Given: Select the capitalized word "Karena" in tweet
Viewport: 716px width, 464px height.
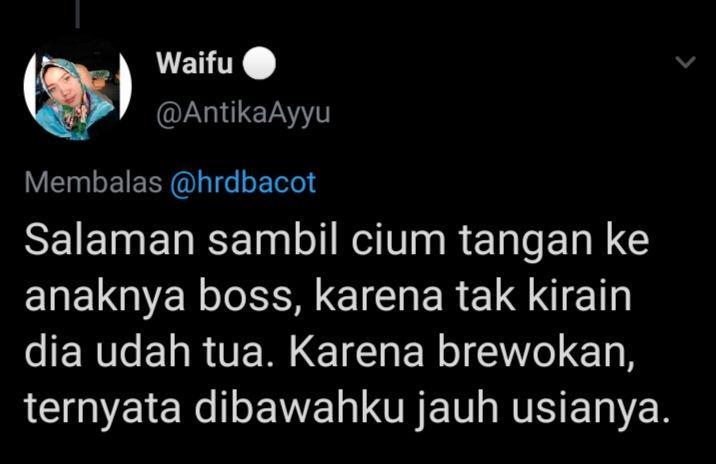Looking at the screenshot, I should point(357,352).
